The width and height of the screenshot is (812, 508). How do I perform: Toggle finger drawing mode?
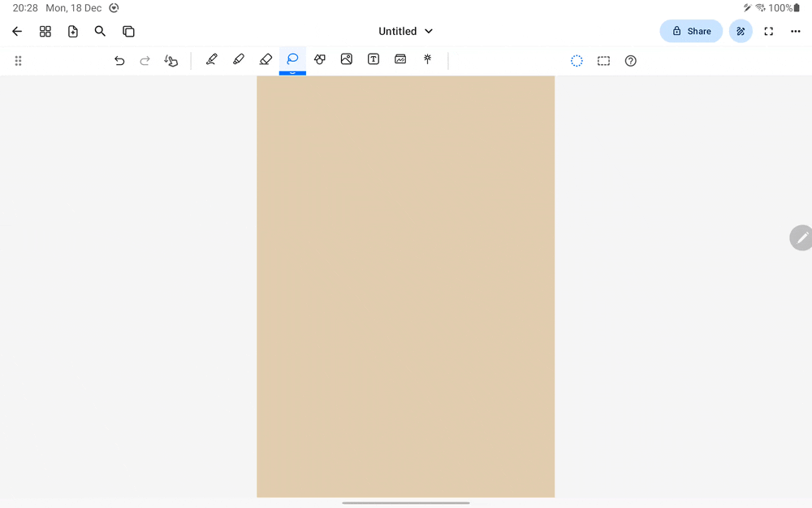point(171,61)
